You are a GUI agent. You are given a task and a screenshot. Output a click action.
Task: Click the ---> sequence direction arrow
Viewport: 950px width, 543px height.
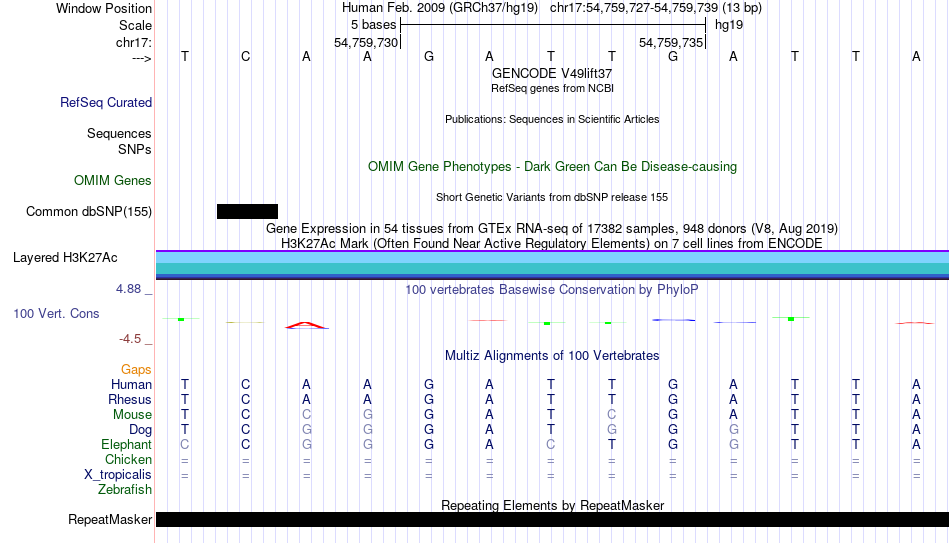pos(141,58)
